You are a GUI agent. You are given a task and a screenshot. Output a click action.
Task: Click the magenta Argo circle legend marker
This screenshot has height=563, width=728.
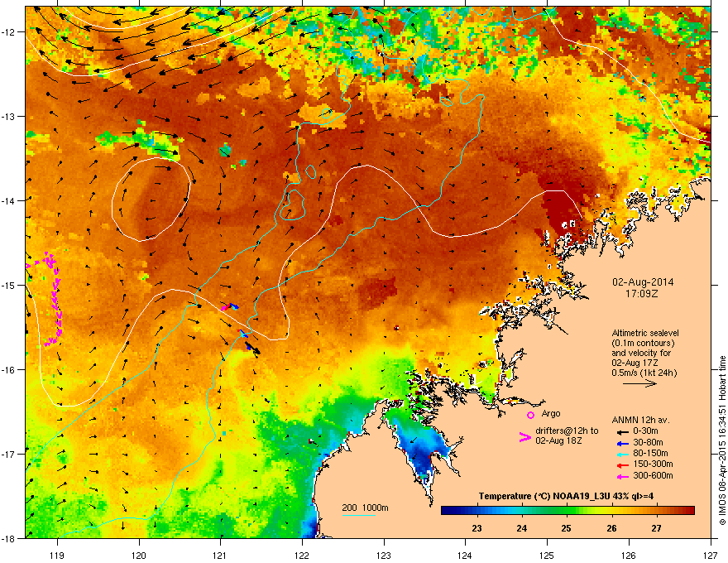pyautogui.click(x=530, y=415)
